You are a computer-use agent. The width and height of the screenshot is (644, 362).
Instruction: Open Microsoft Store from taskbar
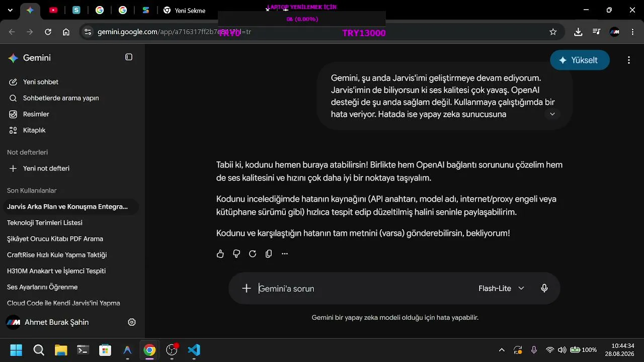click(x=105, y=350)
